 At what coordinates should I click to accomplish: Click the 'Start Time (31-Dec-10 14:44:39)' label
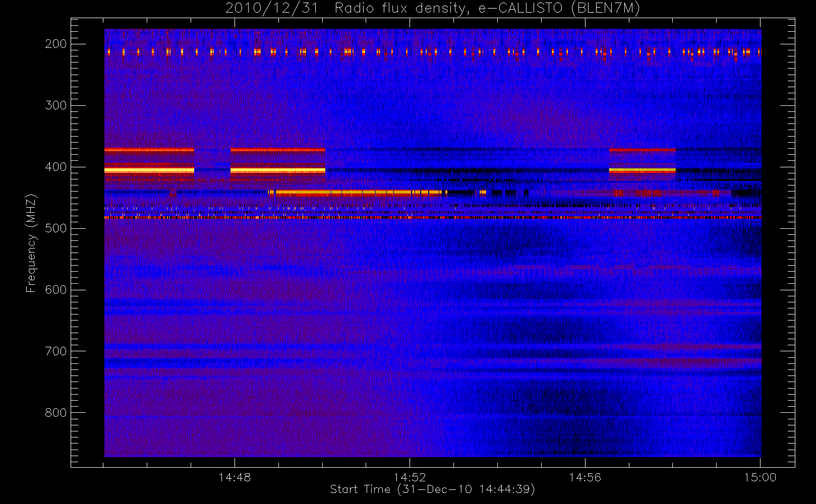click(x=432, y=489)
